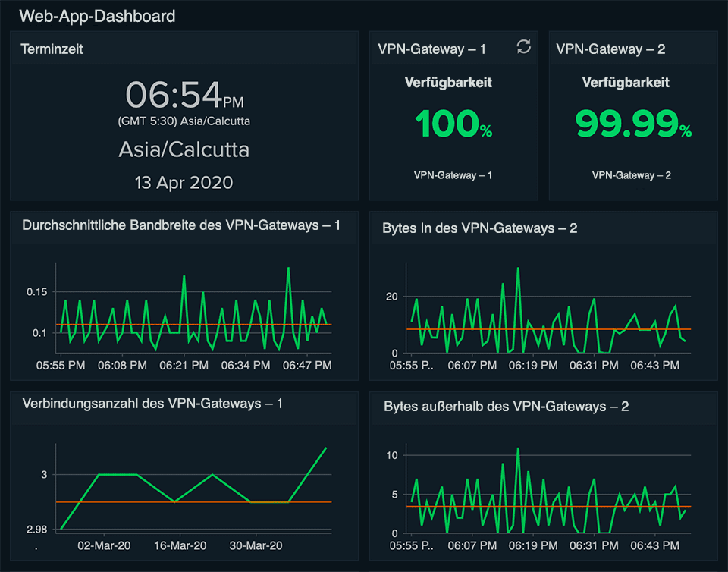Click the Asia/Calcutta timezone label
This screenshot has width=728, height=572.
tap(184, 149)
